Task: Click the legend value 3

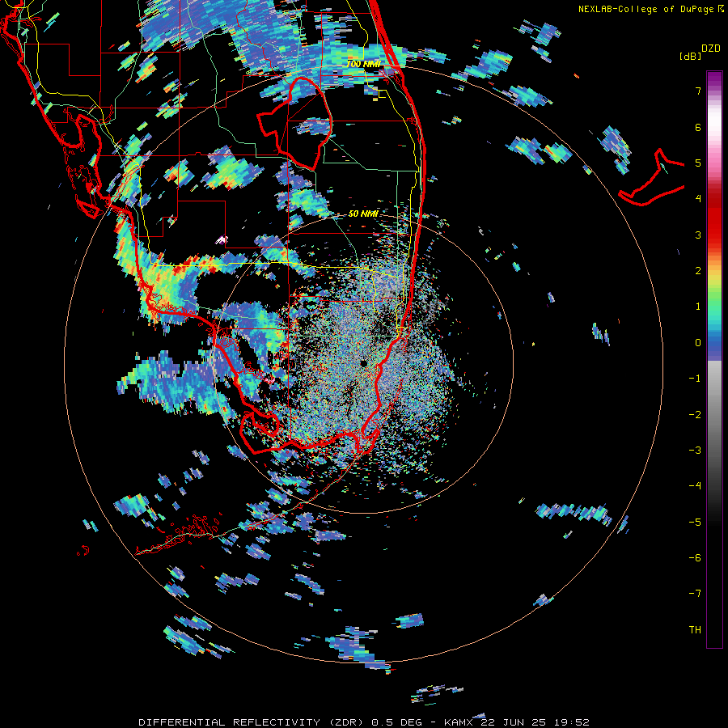Action: (698, 235)
